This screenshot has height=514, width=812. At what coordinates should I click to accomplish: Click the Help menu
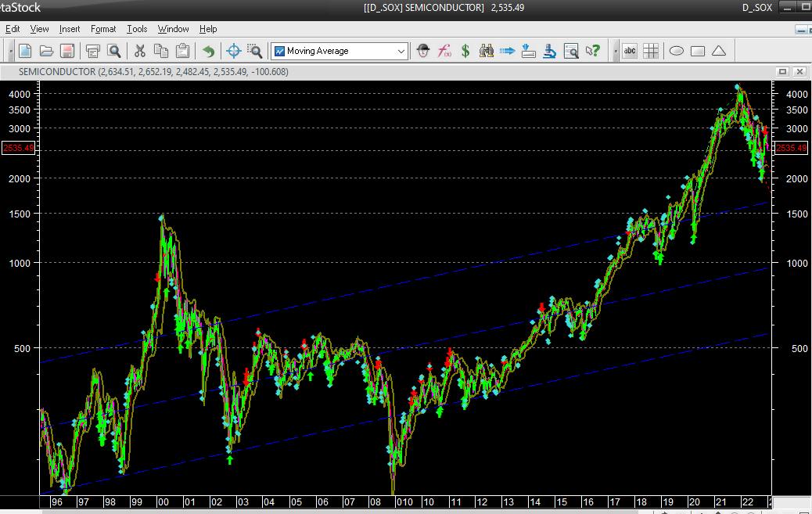tap(208, 29)
